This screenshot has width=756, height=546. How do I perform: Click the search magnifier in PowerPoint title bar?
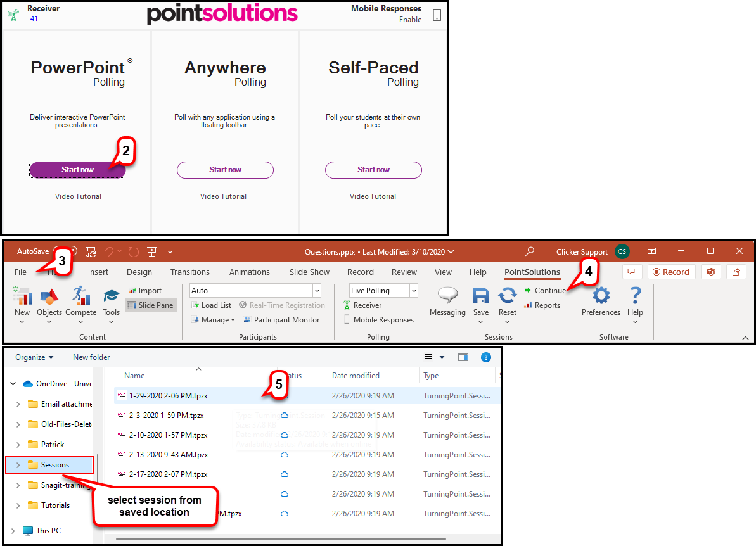click(529, 251)
